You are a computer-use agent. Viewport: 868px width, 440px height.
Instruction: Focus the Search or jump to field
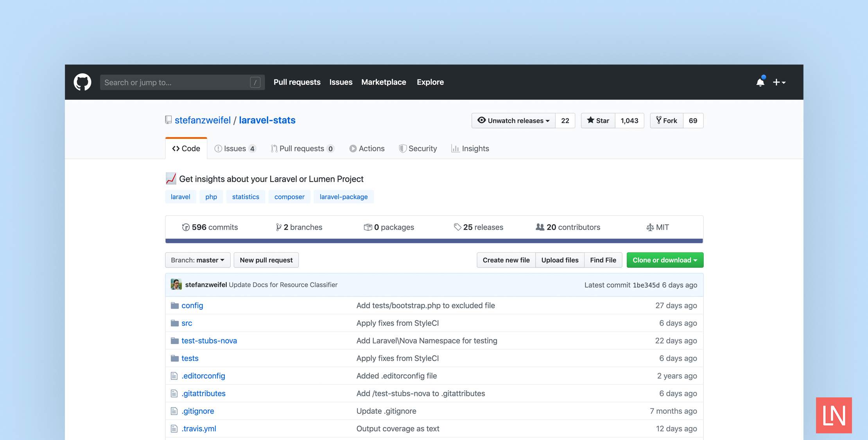point(182,83)
